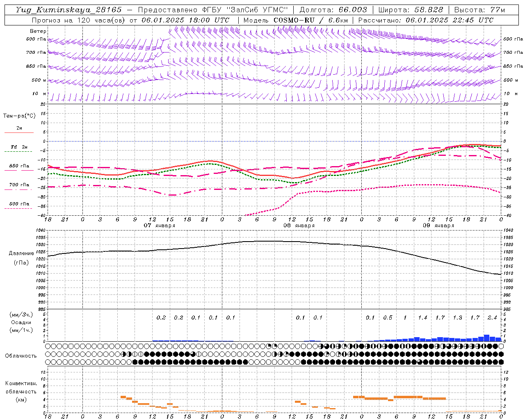
Task: Click 'Тем-ра(°C)' temperature panel label
Action: (x=19, y=116)
